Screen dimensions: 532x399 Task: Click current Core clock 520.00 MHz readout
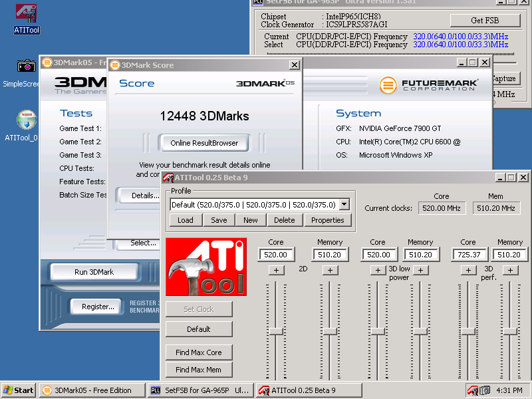pyautogui.click(x=442, y=208)
